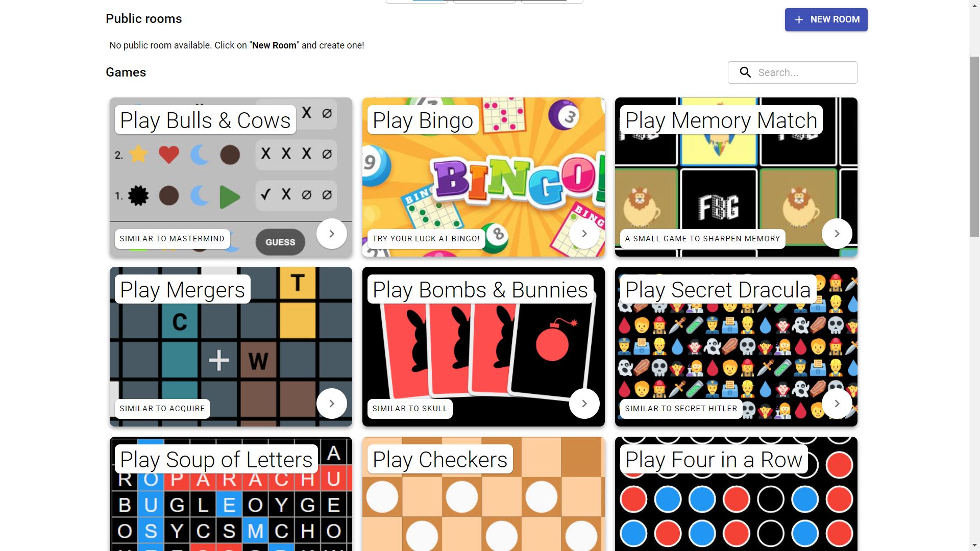Select the Games section header
Image resolution: width=980 pixels, height=551 pixels.
tap(125, 72)
